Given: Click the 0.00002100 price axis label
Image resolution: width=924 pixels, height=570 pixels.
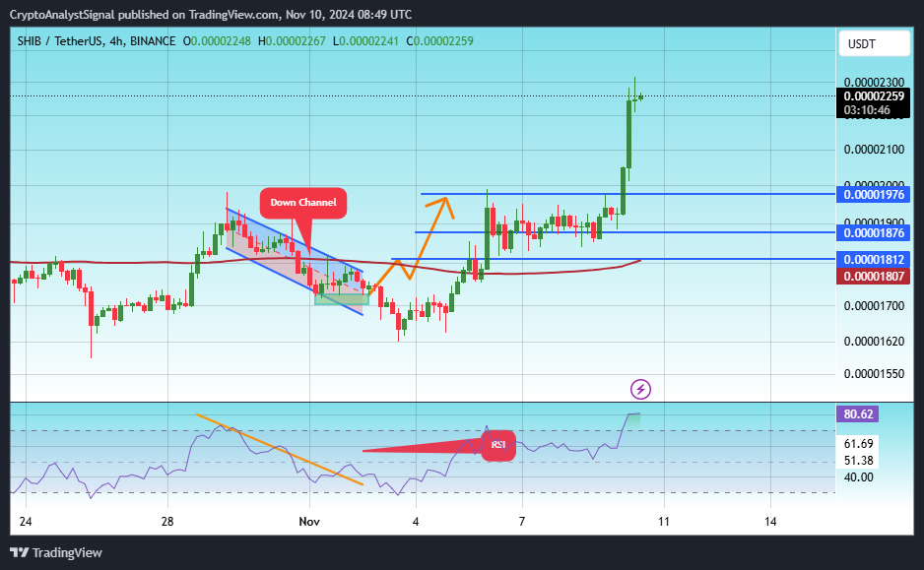Looking at the screenshot, I should coord(874,150).
